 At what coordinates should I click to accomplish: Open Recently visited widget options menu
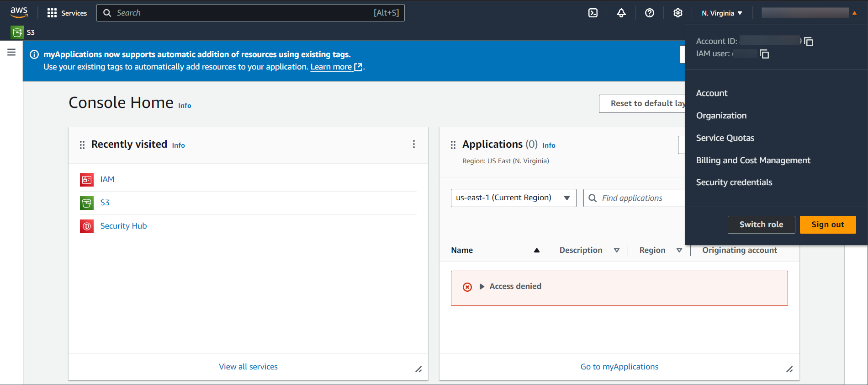414,144
